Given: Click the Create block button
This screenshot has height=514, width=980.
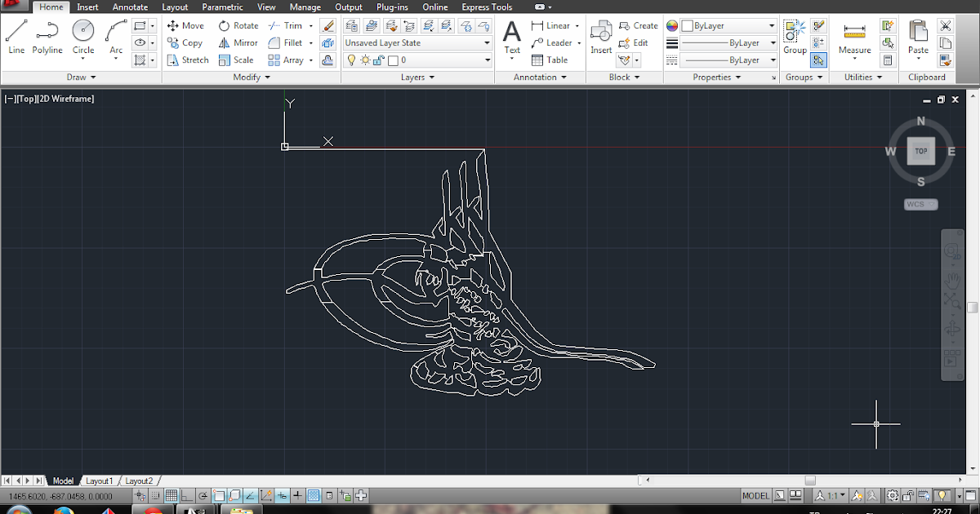Looking at the screenshot, I should pyautogui.click(x=638, y=25).
